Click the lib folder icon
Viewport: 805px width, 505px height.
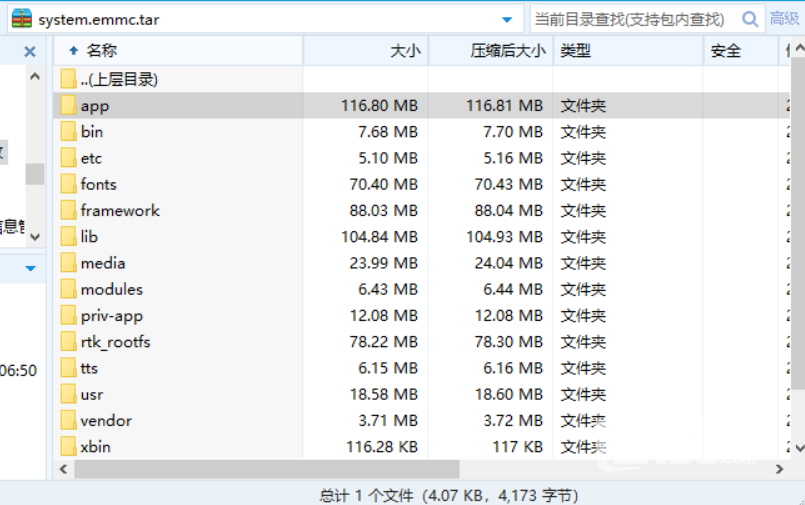coord(68,236)
